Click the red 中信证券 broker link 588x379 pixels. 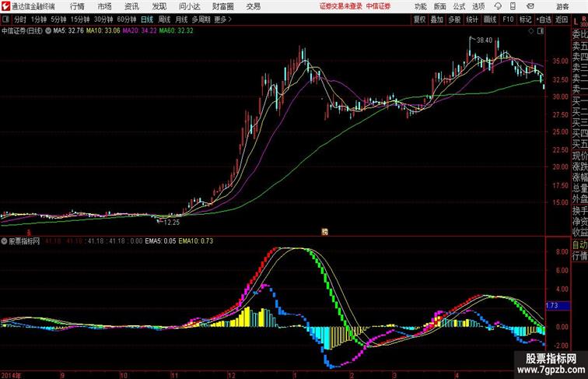(378, 6)
